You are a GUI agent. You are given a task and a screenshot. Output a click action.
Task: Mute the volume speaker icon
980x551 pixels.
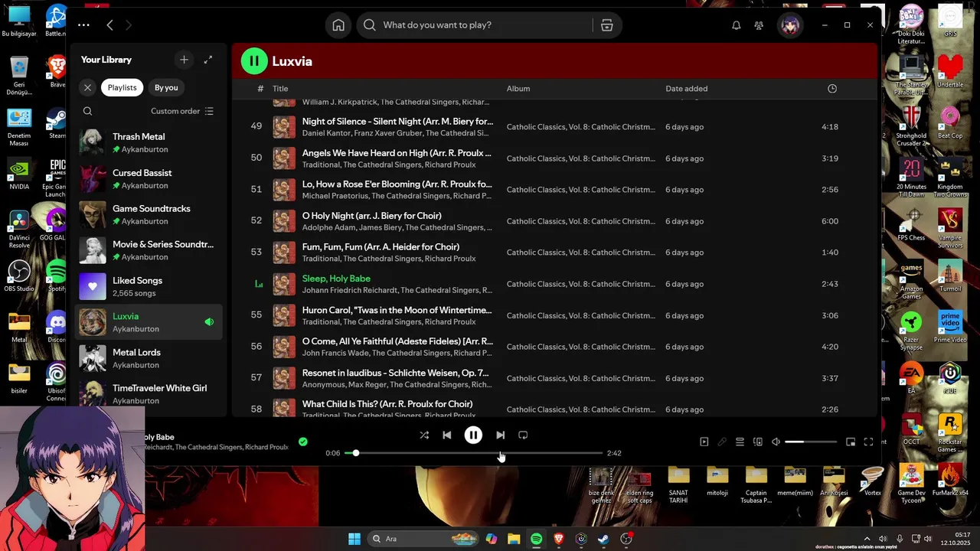click(x=776, y=442)
